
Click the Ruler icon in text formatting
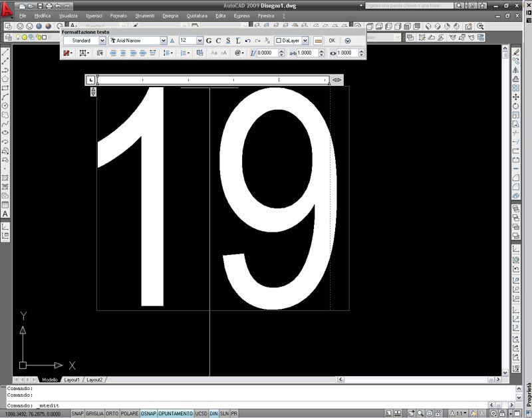point(319,41)
